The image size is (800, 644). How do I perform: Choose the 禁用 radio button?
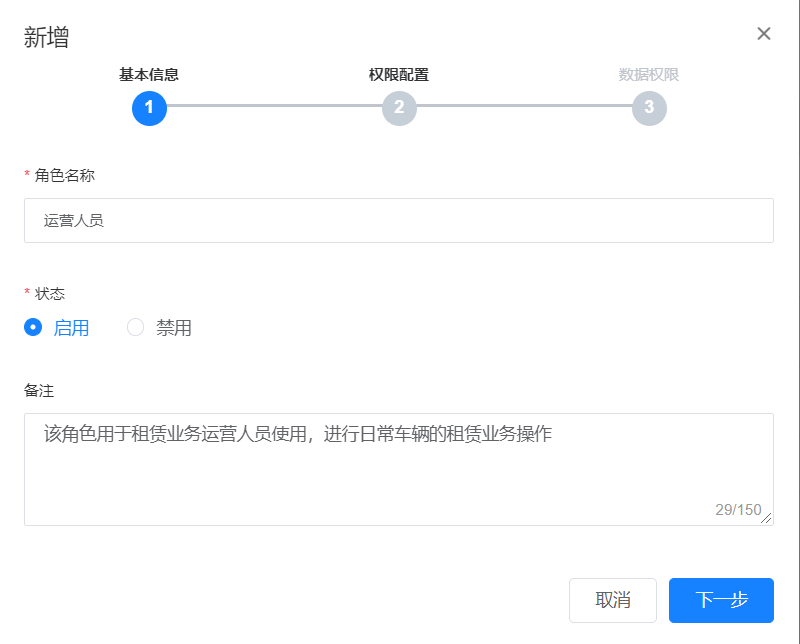coord(136,327)
